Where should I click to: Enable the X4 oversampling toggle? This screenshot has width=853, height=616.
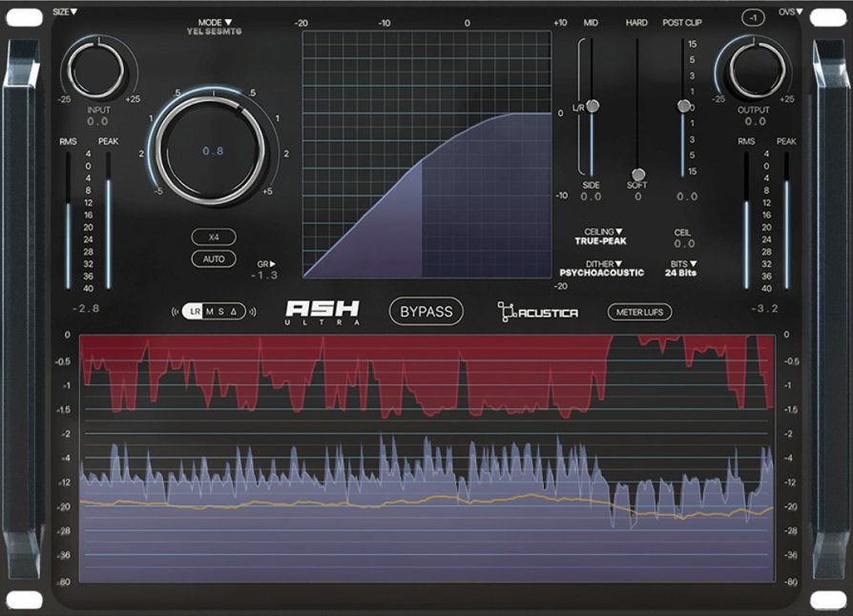click(x=213, y=236)
